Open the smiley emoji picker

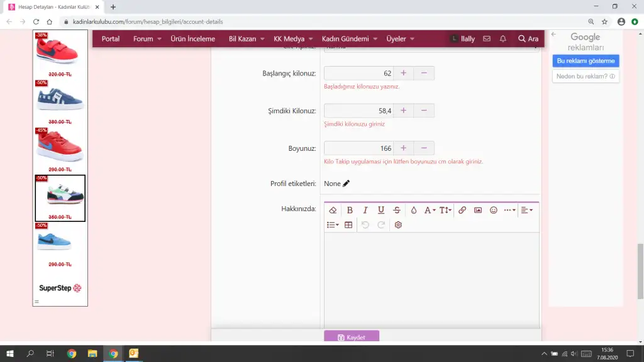click(494, 210)
